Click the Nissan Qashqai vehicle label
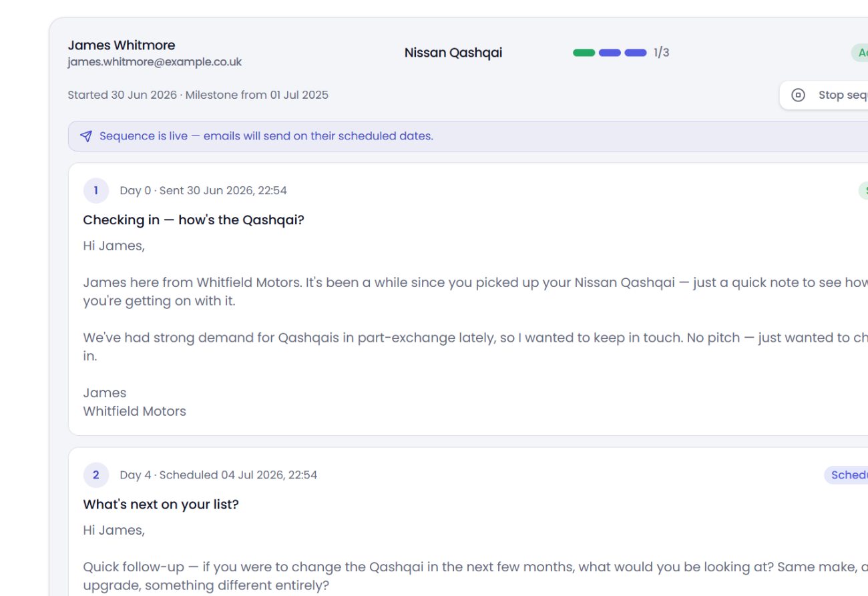This screenshot has width=868, height=596. click(x=453, y=53)
